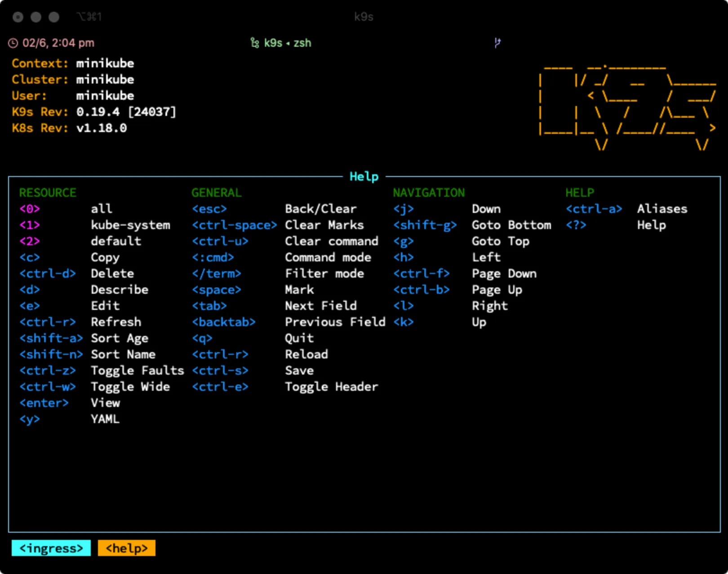Click the <ctrl-d> key label

[48, 274]
